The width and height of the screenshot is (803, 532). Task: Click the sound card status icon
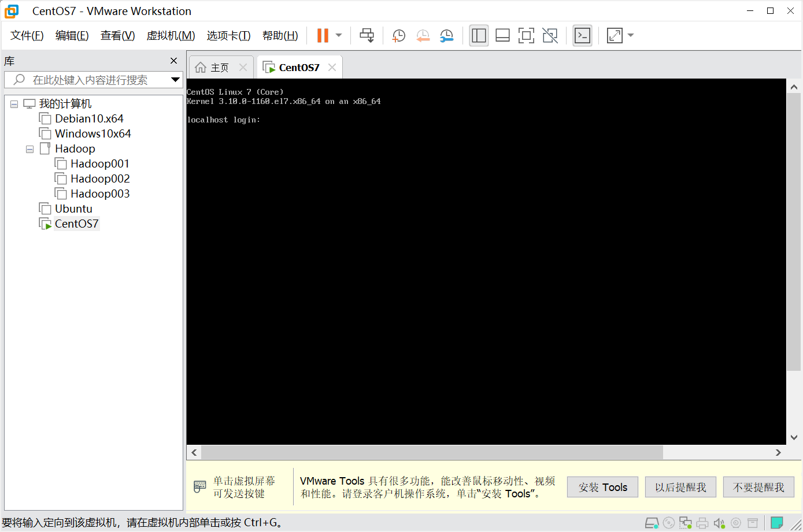719,523
